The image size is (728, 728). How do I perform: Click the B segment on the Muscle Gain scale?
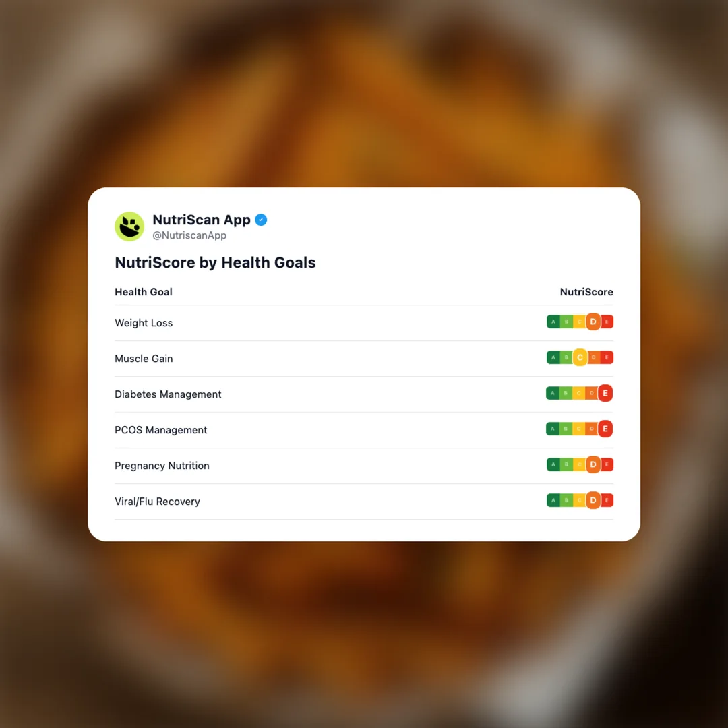click(x=567, y=357)
